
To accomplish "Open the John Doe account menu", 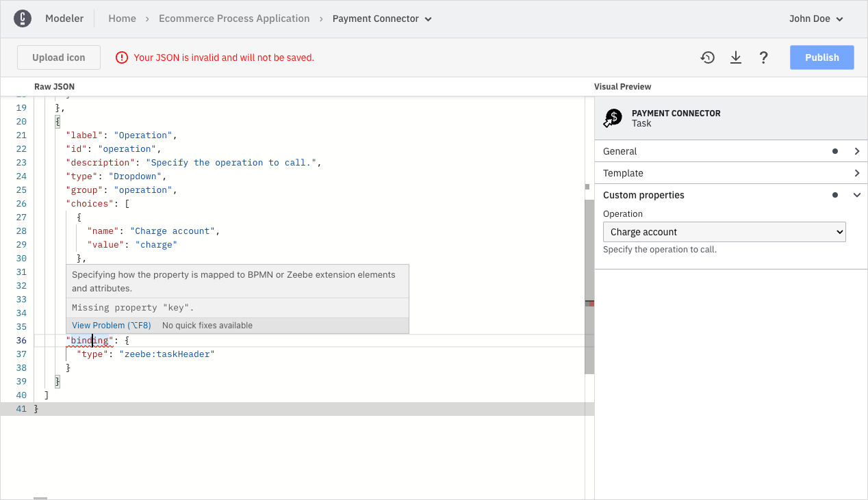I will click(x=815, y=18).
